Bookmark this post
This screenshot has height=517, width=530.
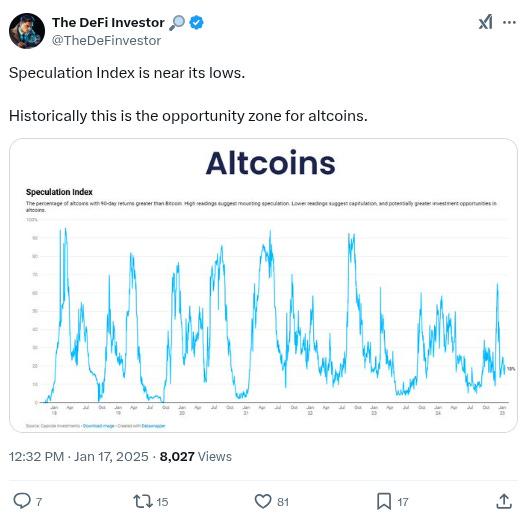point(384,501)
